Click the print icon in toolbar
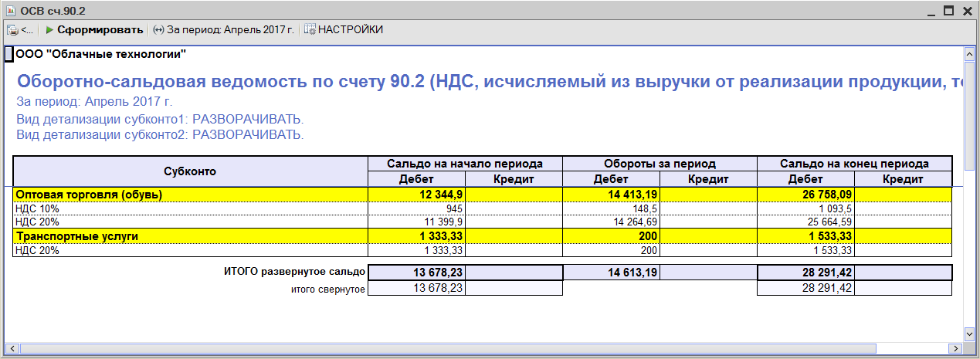 click(12, 30)
